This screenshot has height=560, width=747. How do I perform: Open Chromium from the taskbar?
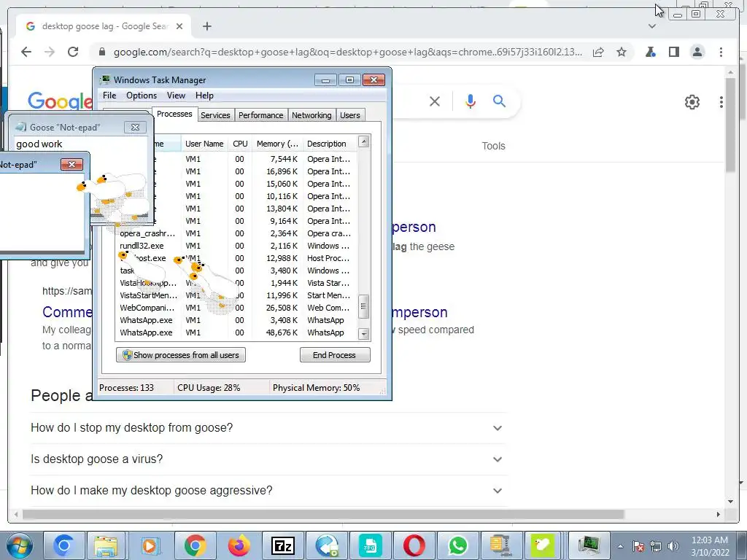pyautogui.click(x=63, y=545)
